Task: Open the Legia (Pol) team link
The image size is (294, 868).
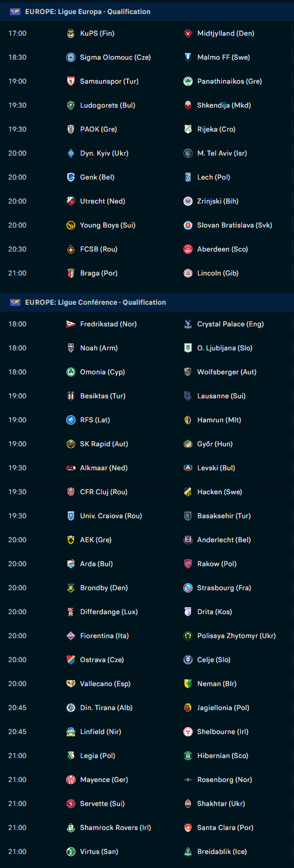Action: coord(97,756)
